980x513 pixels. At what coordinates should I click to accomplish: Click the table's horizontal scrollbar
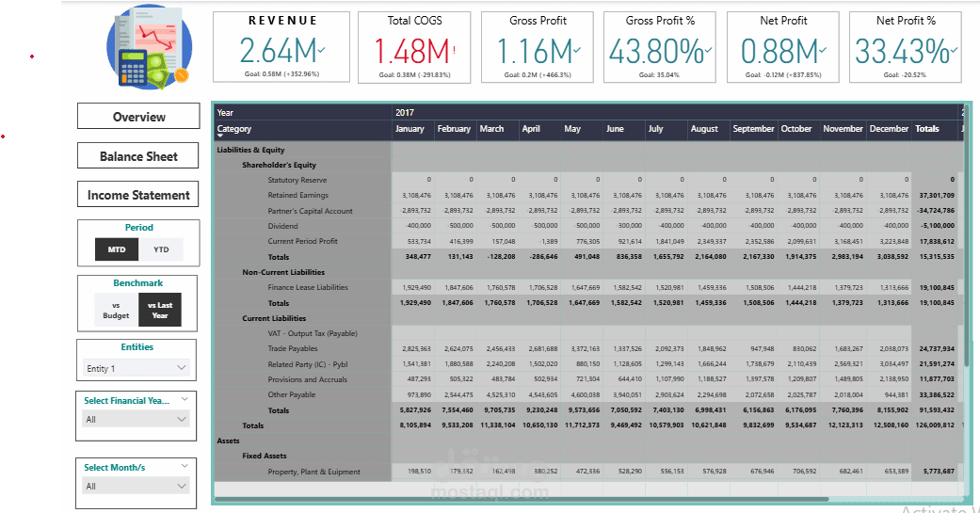522,499
